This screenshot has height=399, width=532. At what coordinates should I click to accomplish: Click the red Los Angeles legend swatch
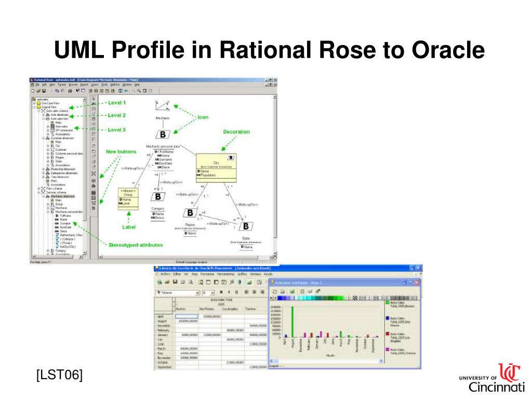pyautogui.click(x=388, y=334)
